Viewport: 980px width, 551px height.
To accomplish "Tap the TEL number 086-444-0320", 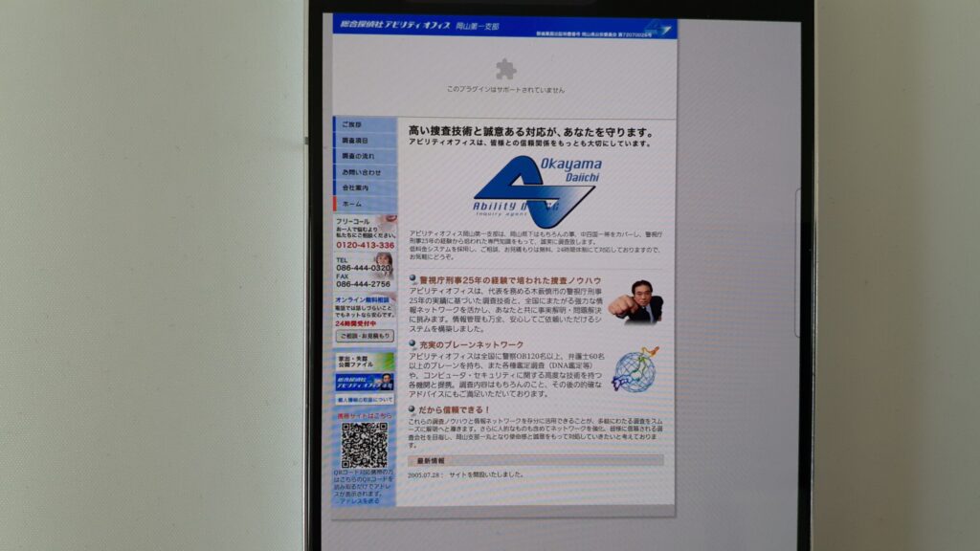I will tap(363, 268).
